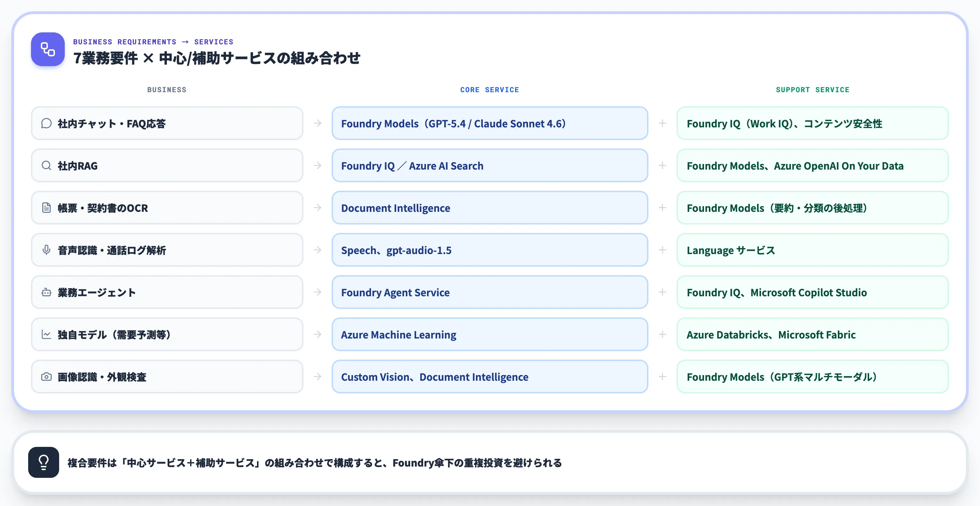Click the core Document Intelligence card
This screenshot has height=506, width=980.
click(x=490, y=208)
